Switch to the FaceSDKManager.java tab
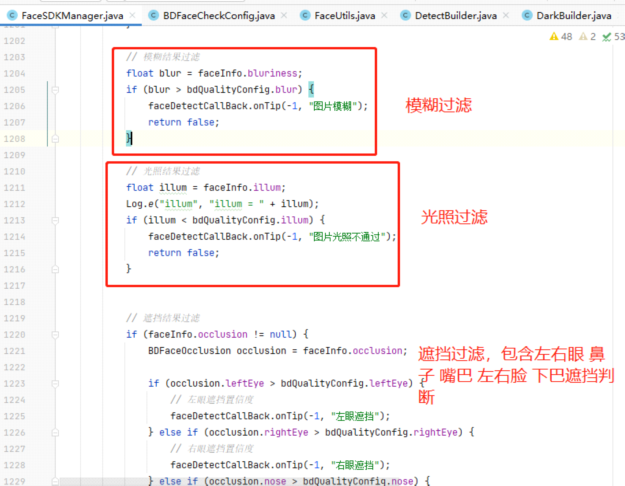The width and height of the screenshot is (625, 486). (x=72, y=16)
